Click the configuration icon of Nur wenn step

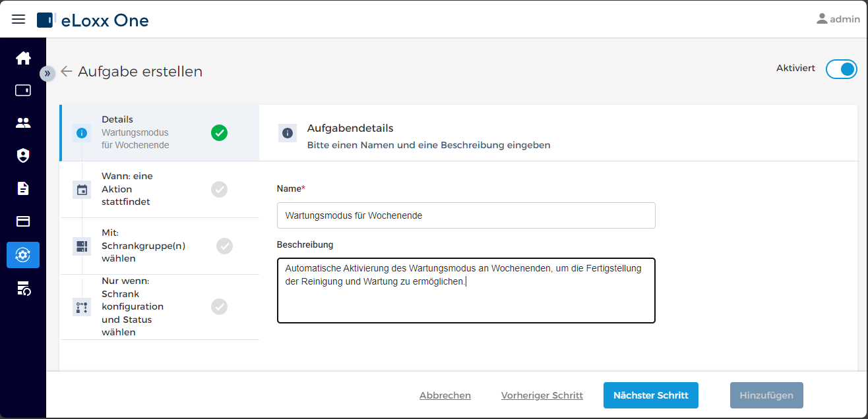pos(82,307)
